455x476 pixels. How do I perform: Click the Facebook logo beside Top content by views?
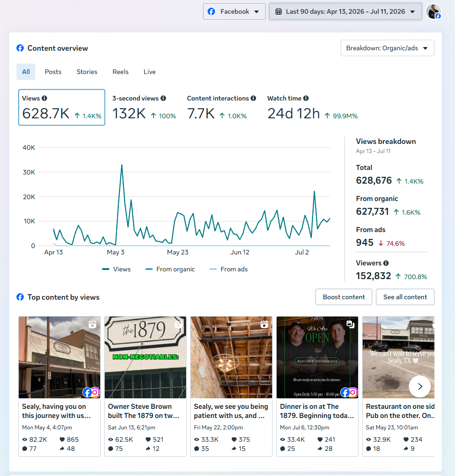20,297
